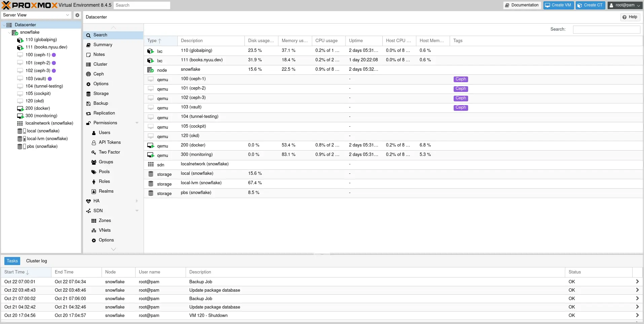This screenshot has height=324, width=644.
Task: Open the Backup jobs panel
Action: tap(100, 103)
